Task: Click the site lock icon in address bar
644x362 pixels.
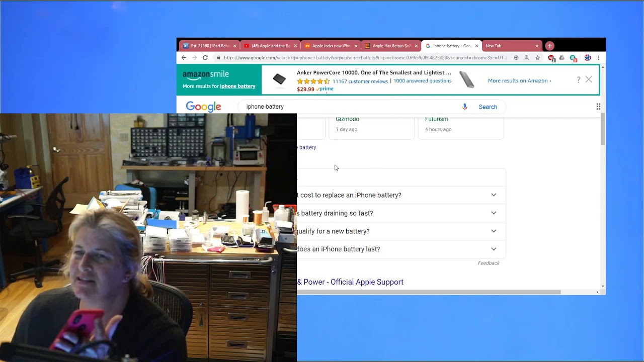Action: click(218, 58)
